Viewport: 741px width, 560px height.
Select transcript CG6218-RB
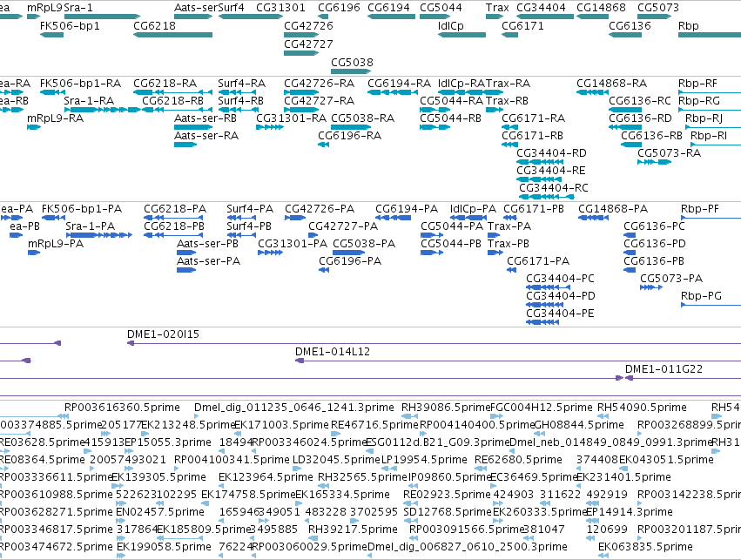click(x=173, y=101)
